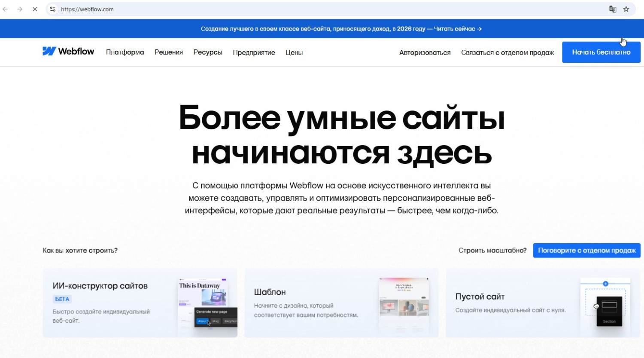Stop loading the page
This screenshot has width=644, height=358.
coord(35,9)
